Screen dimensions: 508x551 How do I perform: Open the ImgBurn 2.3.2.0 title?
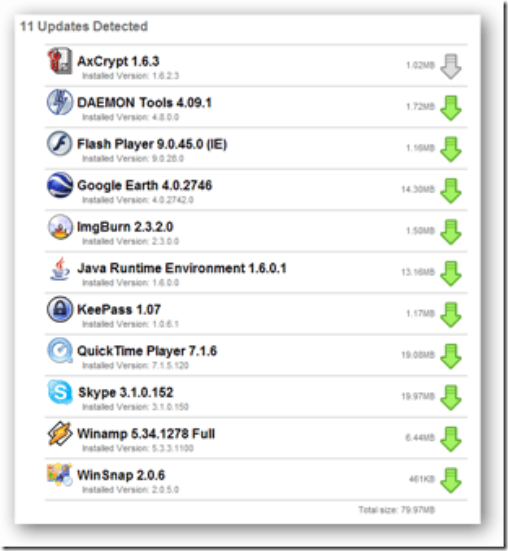coord(125,227)
